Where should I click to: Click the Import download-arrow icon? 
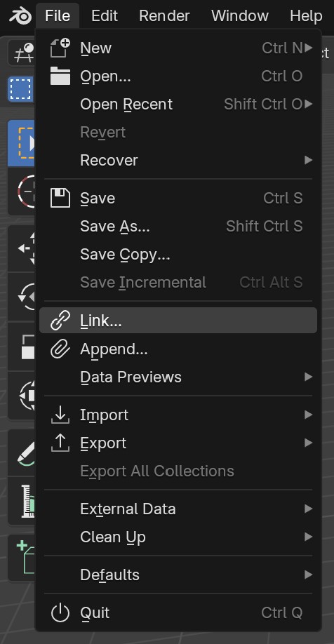60,415
